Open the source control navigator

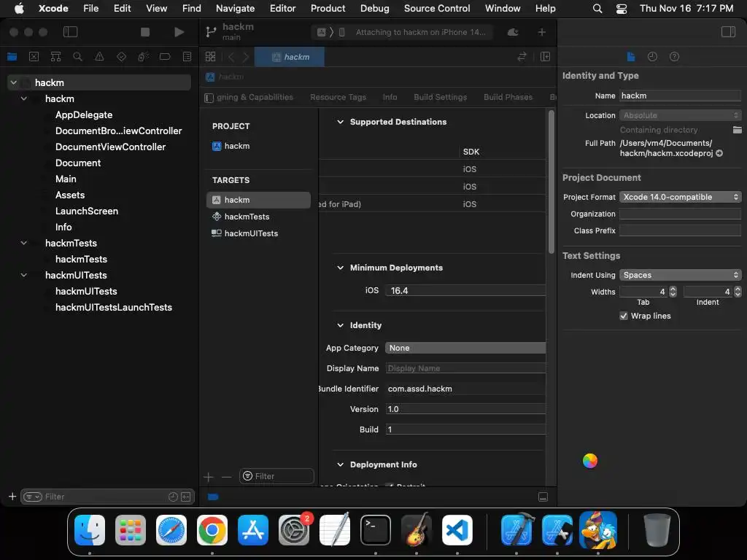tap(34, 57)
